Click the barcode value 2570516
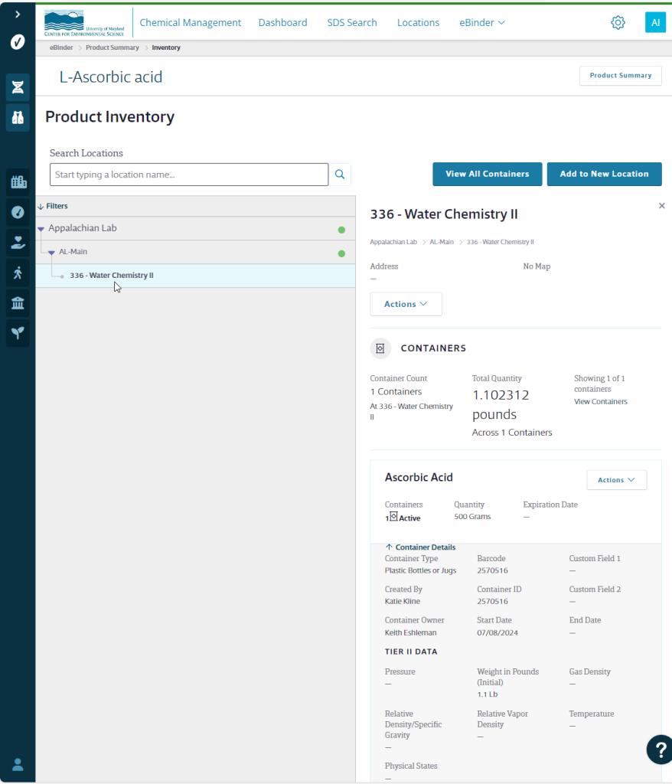 coord(492,570)
